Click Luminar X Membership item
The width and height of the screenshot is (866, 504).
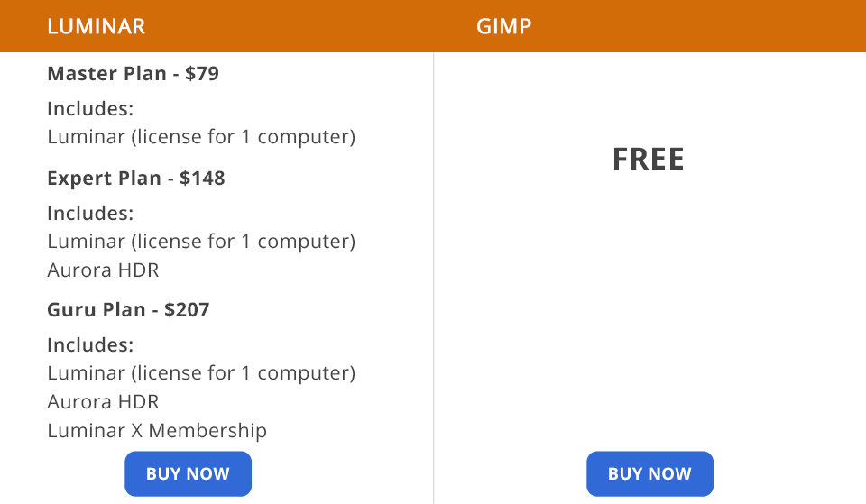tap(157, 431)
